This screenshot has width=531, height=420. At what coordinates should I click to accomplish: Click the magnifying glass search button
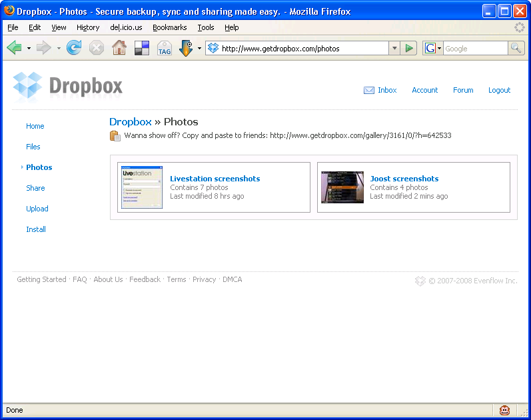coord(516,48)
